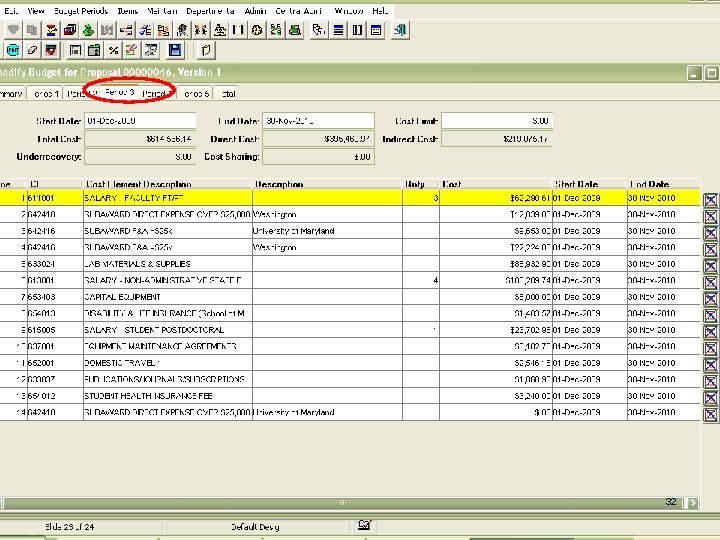Select the SALARY - FACULTY FT/PT row
720x540 pixels.
pos(350,198)
